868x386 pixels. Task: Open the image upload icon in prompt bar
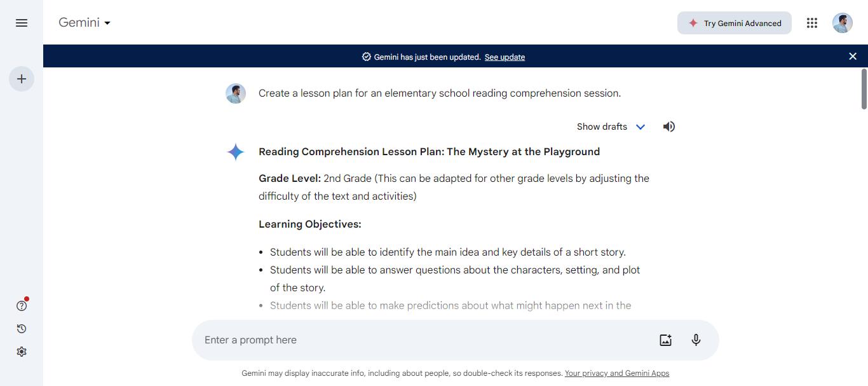[x=665, y=340]
